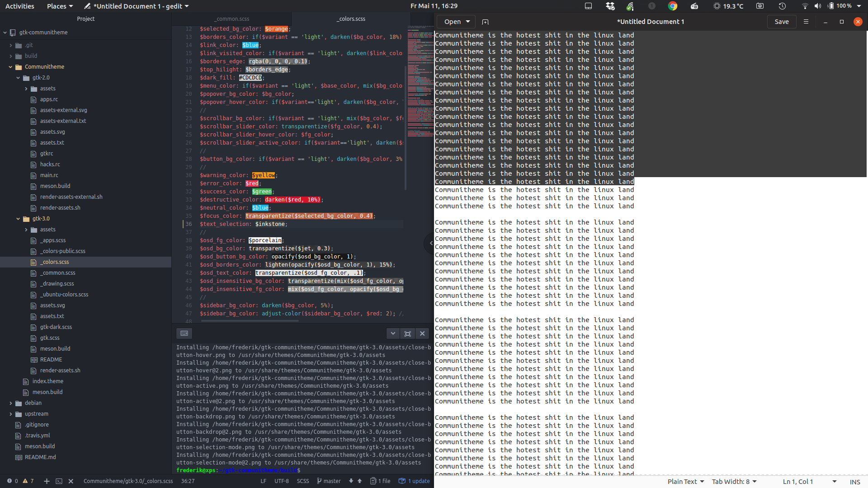Click the master branch indicator
The image size is (868, 488).
[x=329, y=481]
